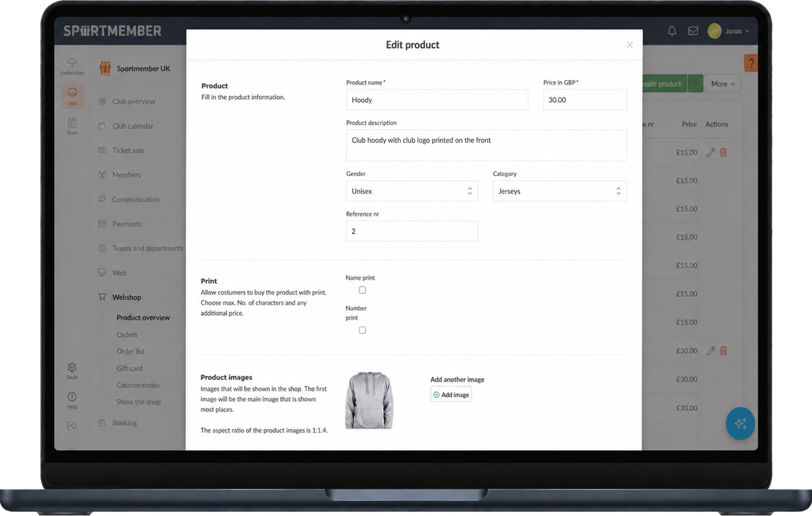
Task: Open the messages envelope icon
Action: pyautogui.click(x=693, y=31)
